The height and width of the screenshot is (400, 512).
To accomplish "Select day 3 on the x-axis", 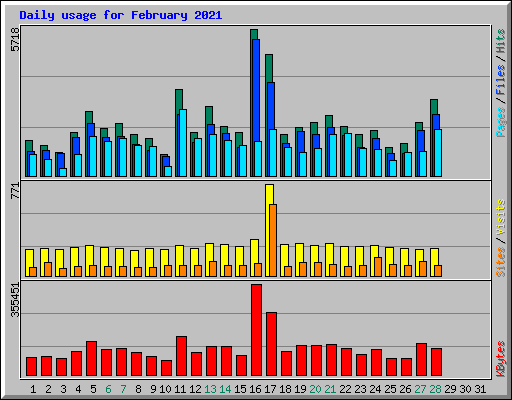I will point(63,389).
